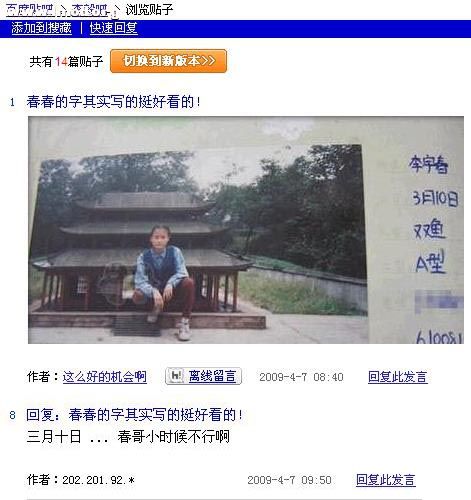
Task: Click the reply text 三月十日 ... 春哥小时候不行啊
Action: pyautogui.click(x=128, y=436)
